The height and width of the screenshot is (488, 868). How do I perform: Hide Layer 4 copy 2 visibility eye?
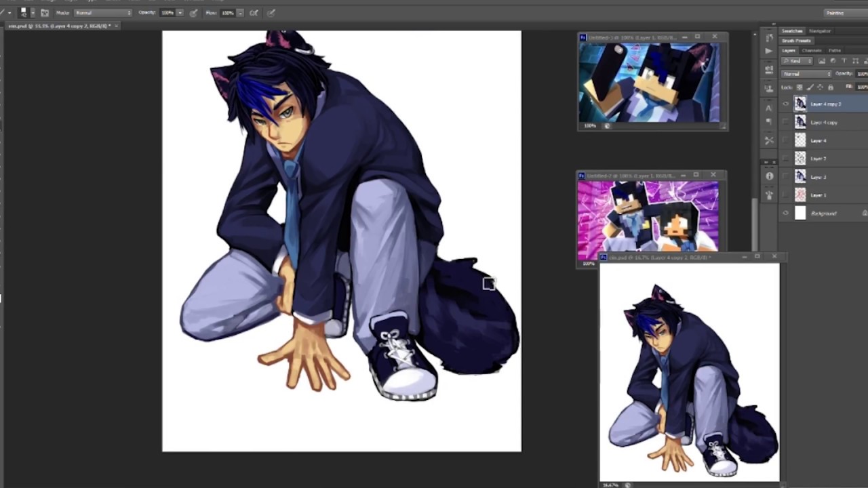[785, 104]
